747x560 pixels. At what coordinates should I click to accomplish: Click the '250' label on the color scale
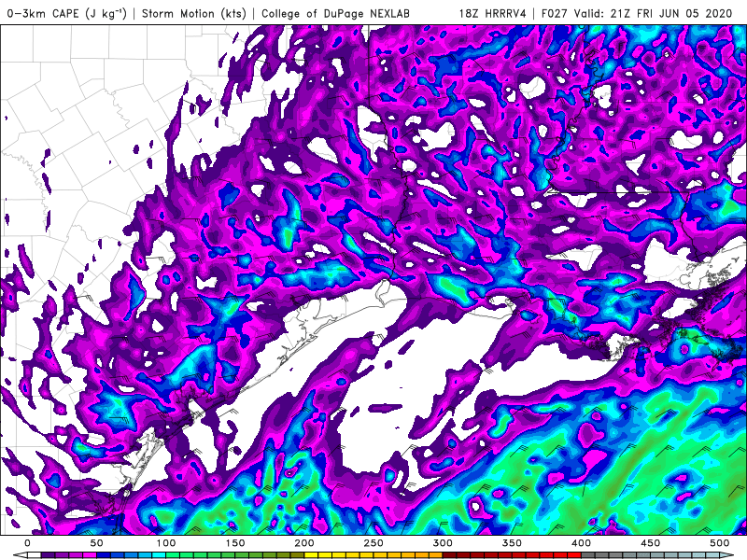pos(373,543)
